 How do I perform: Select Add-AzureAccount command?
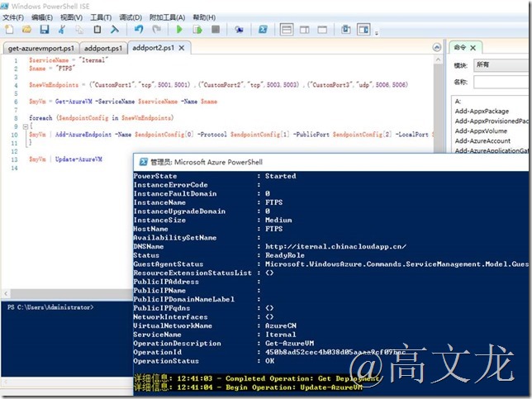482,140
